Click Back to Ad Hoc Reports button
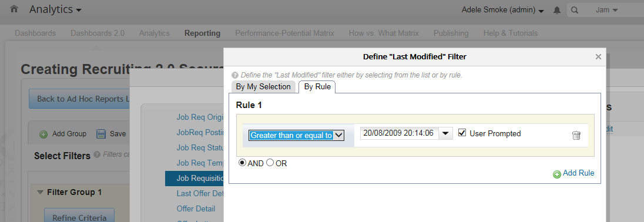 pyautogui.click(x=80, y=99)
